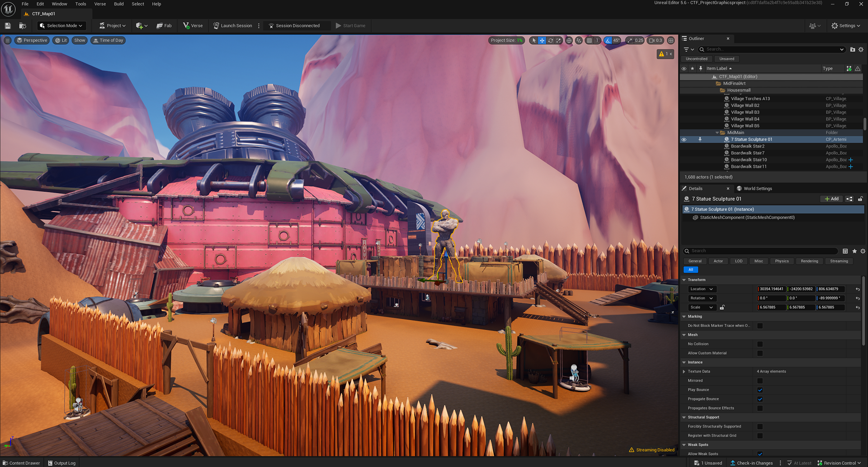The width and height of the screenshot is (868, 467).
Task: Open the Settings dropdown
Action: [x=846, y=26]
